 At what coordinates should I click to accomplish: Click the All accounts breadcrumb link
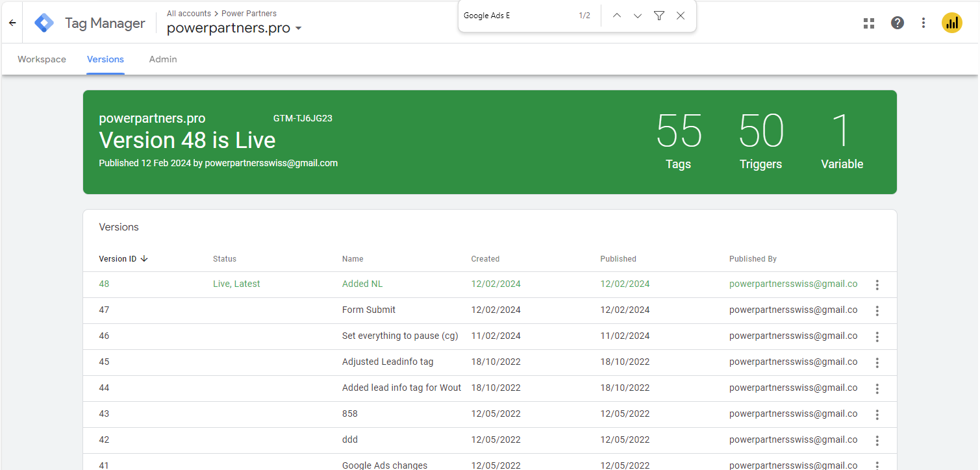click(x=189, y=13)
